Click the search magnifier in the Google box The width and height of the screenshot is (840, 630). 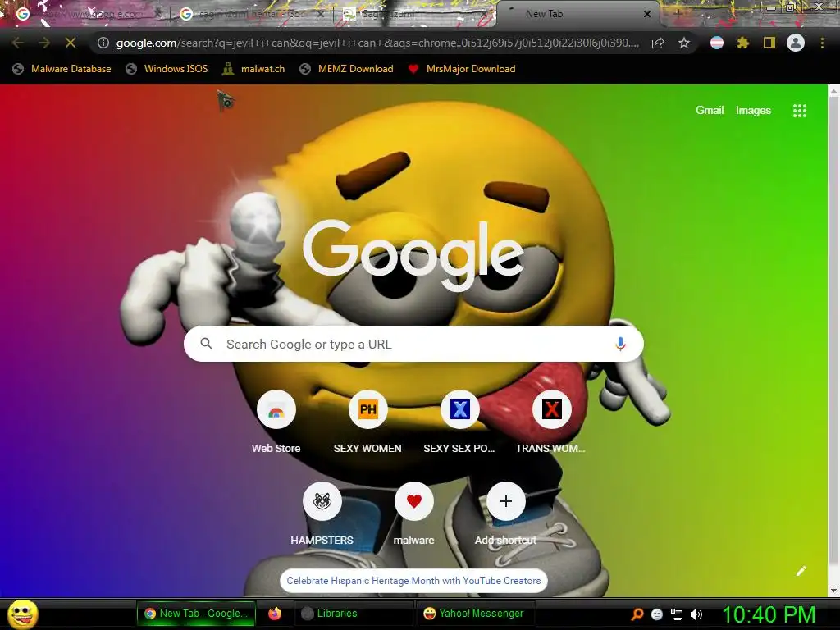(206, 344)
